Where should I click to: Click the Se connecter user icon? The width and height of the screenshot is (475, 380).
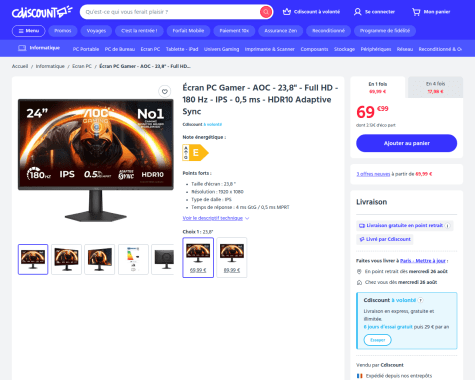(357, 12)
